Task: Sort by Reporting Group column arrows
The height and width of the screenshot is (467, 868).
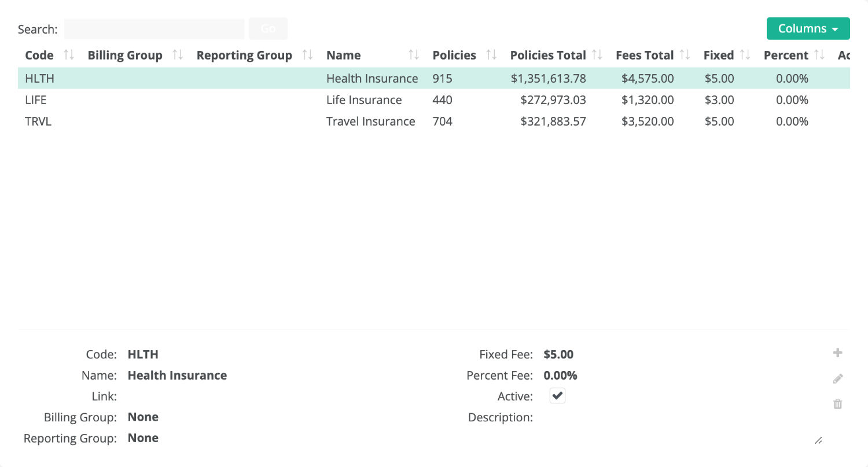Action: pos(307,55)
